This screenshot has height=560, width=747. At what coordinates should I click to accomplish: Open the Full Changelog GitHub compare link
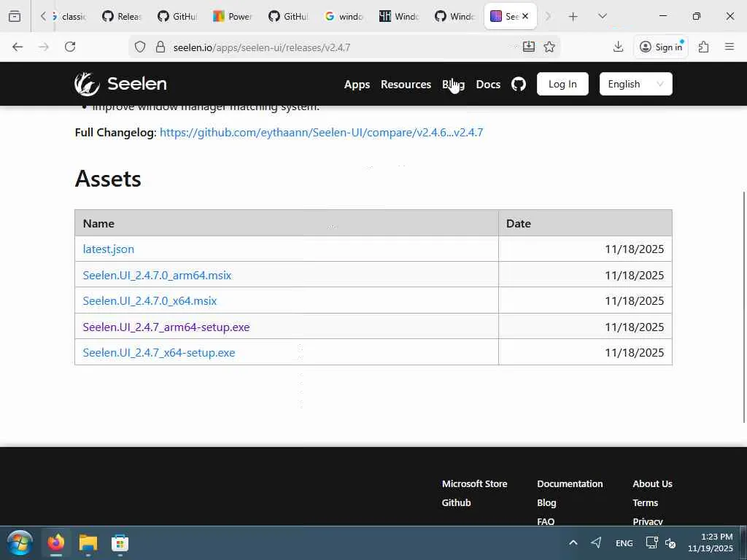[321, 133]
